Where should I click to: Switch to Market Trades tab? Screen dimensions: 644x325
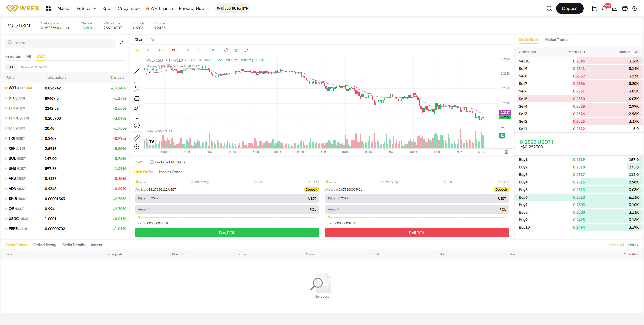coord(556,40)
